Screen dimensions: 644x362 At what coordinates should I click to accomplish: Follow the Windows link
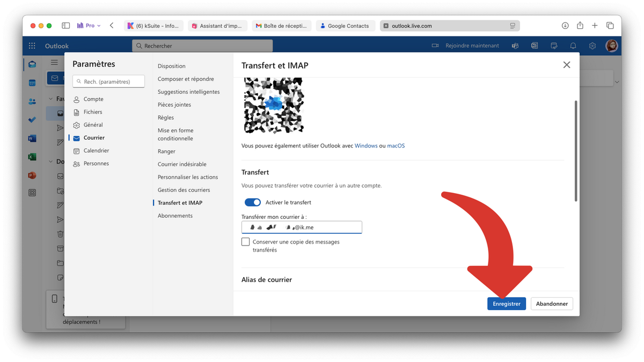click(x=366, y=146)
